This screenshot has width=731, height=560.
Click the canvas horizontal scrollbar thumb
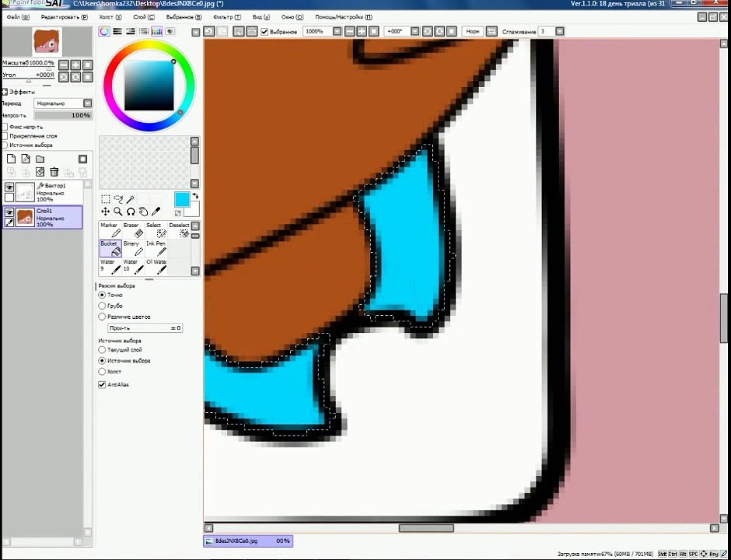pyautogui.click(x=426, y=528)
